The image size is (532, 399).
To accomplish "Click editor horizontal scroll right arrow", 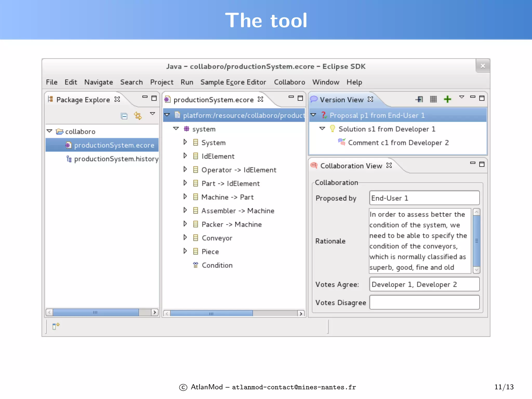I will tap(301, 314).
